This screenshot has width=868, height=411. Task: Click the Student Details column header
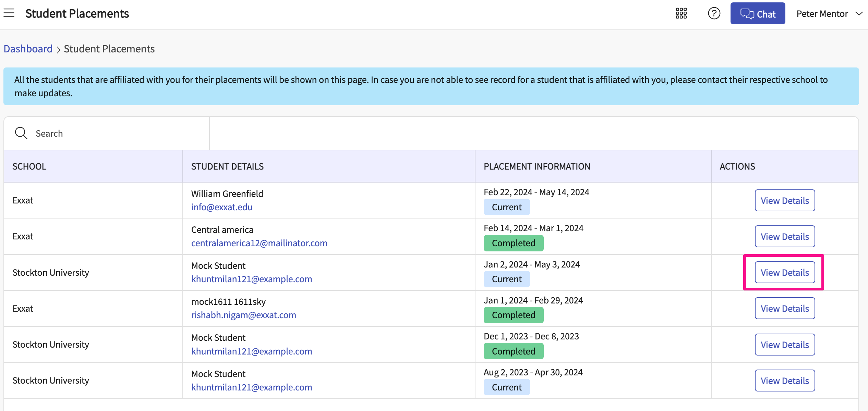click(227, 166)
